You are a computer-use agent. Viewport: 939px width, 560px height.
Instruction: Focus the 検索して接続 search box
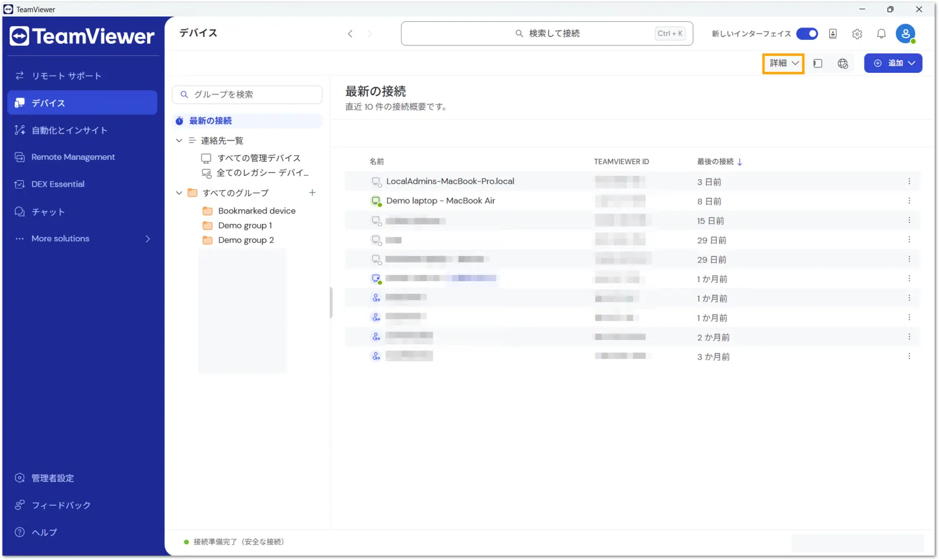[x=547, y=34]
